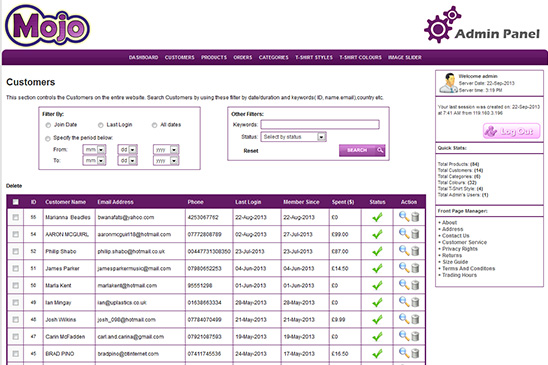Click the Search button
This screenshot has width=548, height=365.
(x=362, y=150)
